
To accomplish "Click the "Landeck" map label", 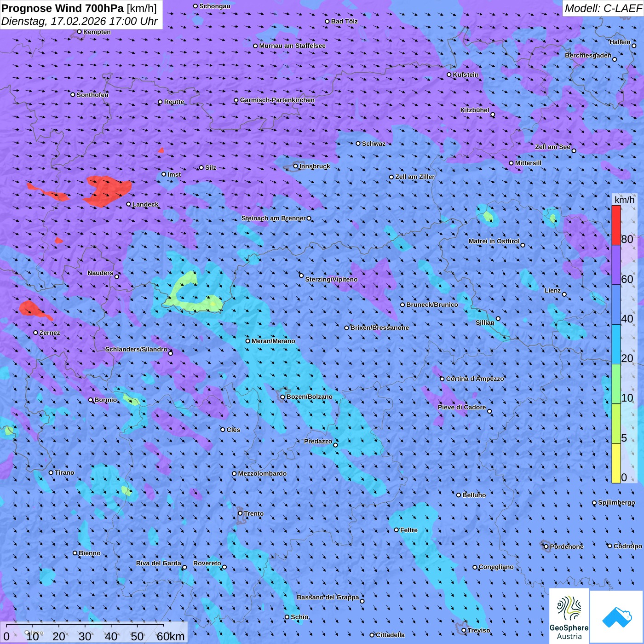I will click(145, 204).
